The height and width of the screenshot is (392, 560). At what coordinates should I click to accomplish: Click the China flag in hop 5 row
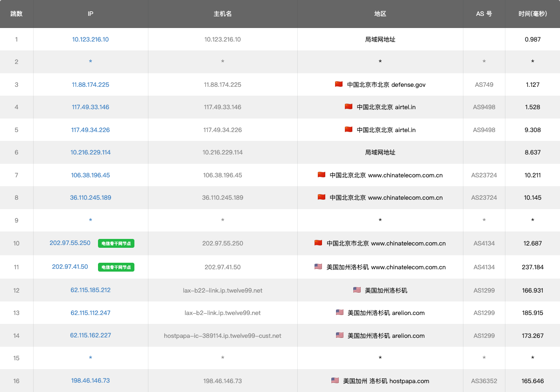[x=348, y=130]
